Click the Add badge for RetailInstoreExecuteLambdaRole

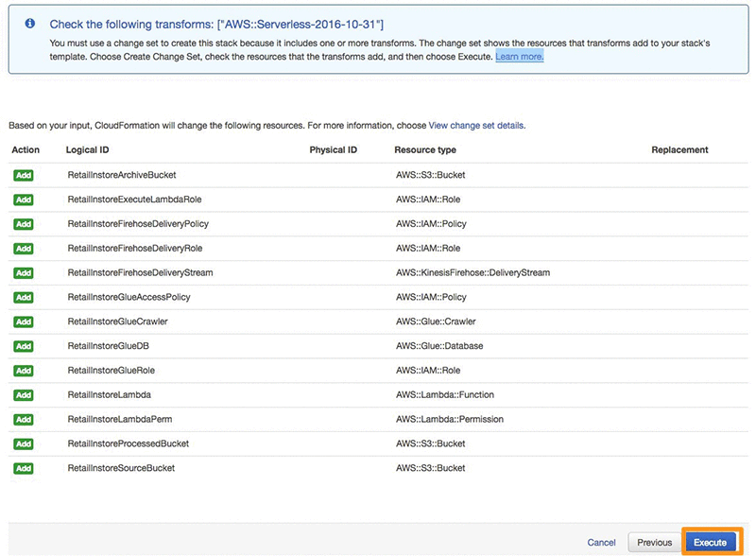pyautogui.click(x=23, y=200)
